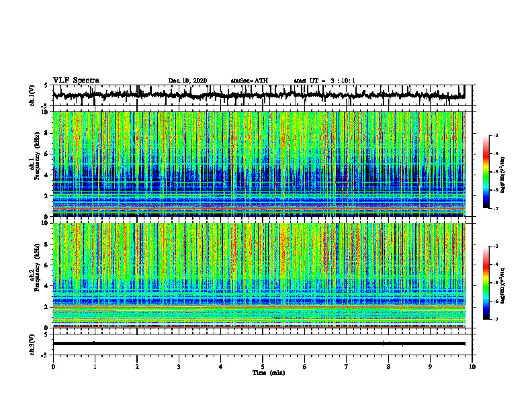Click the "-3" label on ch.1 color scale
Image resolution: width=532 pixels, height=411 pixels.
pyautogui.click(x=496, y=135)
